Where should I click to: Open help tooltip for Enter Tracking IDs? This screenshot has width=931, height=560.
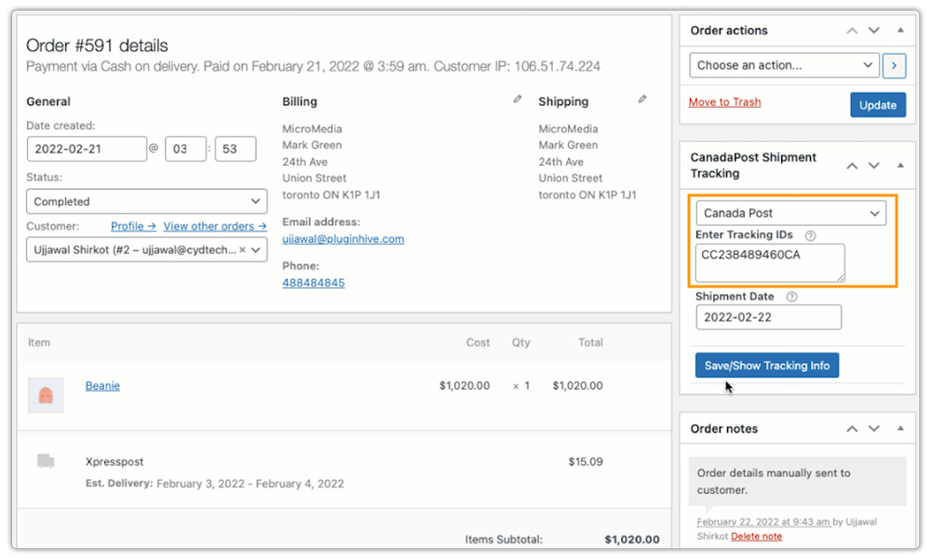pos(811,235)
